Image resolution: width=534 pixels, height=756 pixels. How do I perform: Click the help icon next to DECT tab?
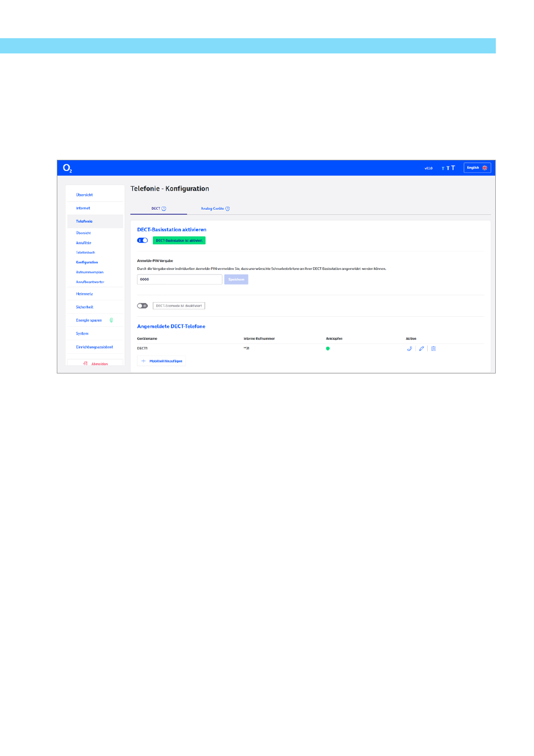tap(164, 209)
